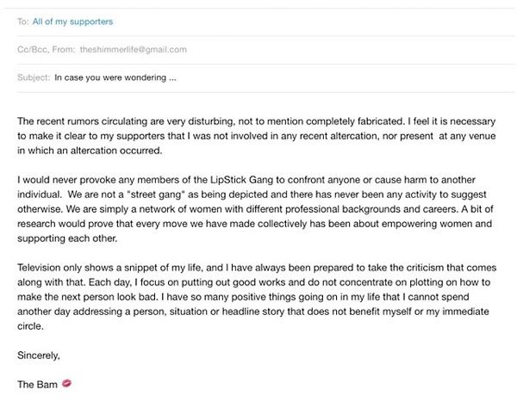
Task: Click 'in which an altercation occurred.' line
Action: (x=90, y=151)
